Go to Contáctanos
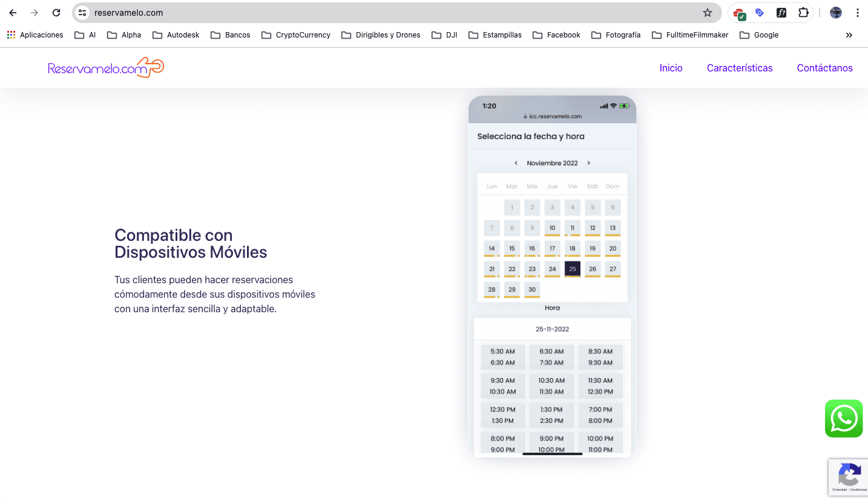The image size is (868, 501). (824, 68)
